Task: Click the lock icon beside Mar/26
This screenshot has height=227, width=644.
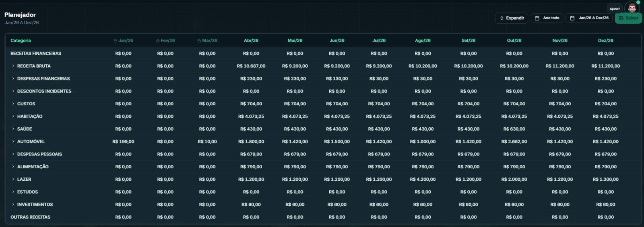Action: [x=199, y=41]
